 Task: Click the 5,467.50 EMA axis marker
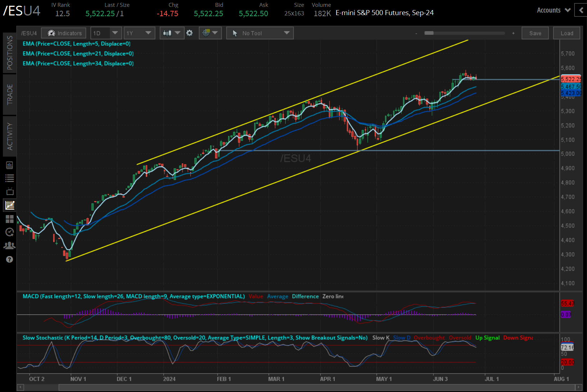tap(571, 87)
